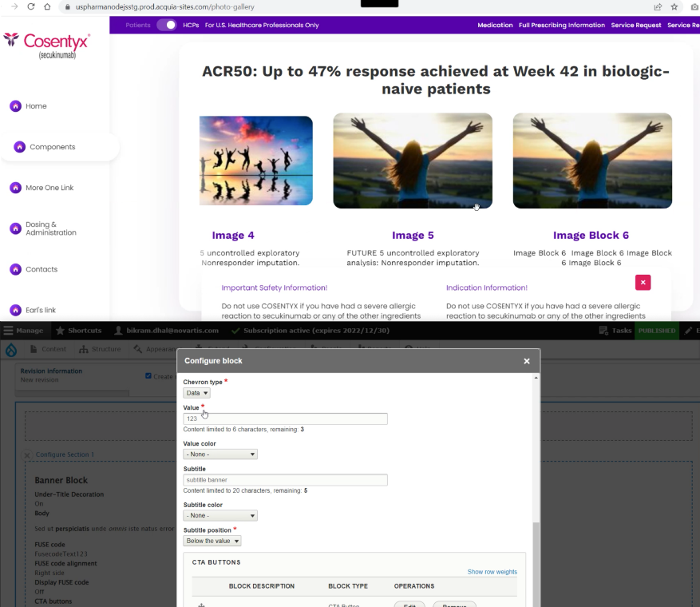Open the Value color dropdown
The image size is (700, 607).
(x=220, y=454)
